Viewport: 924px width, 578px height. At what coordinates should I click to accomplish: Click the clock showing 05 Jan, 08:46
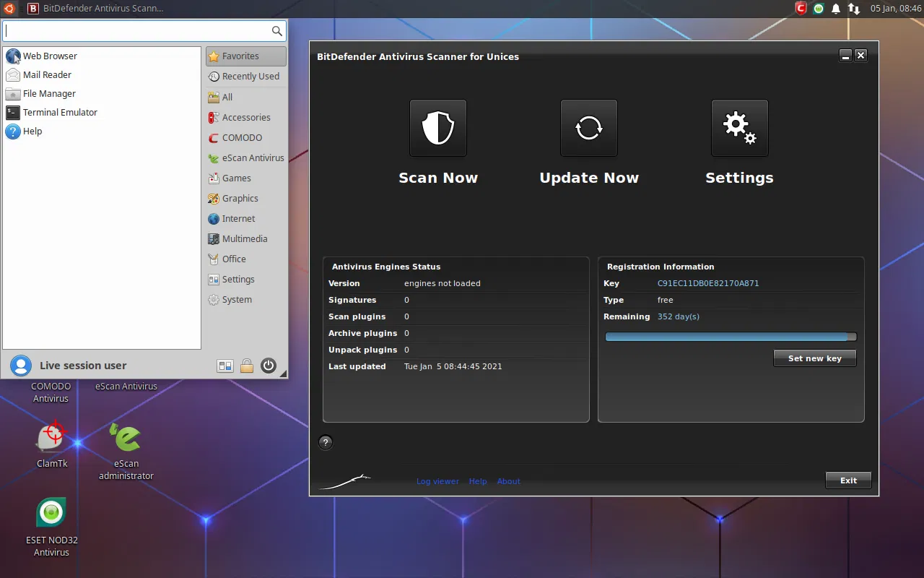tap(896, 9)
